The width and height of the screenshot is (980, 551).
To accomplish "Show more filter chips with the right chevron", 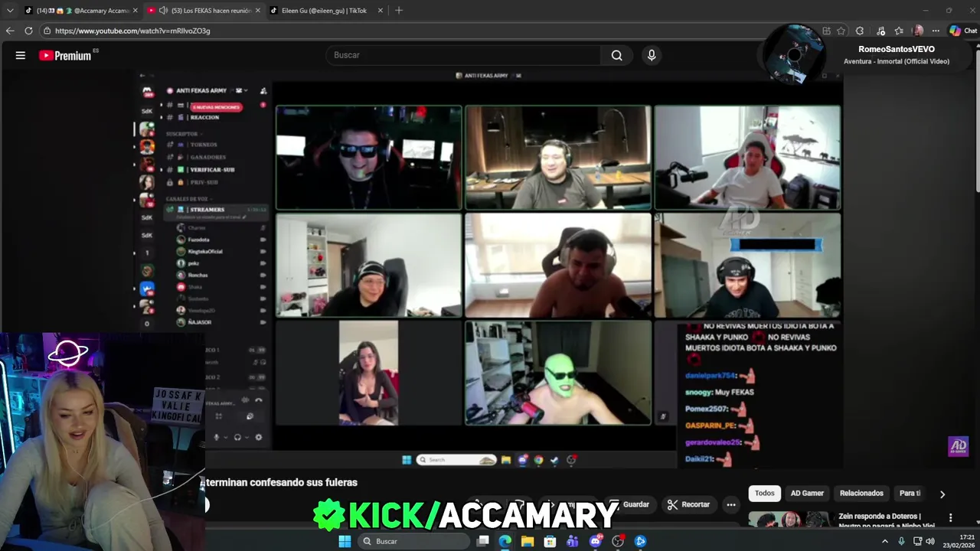I will (942, 494).
